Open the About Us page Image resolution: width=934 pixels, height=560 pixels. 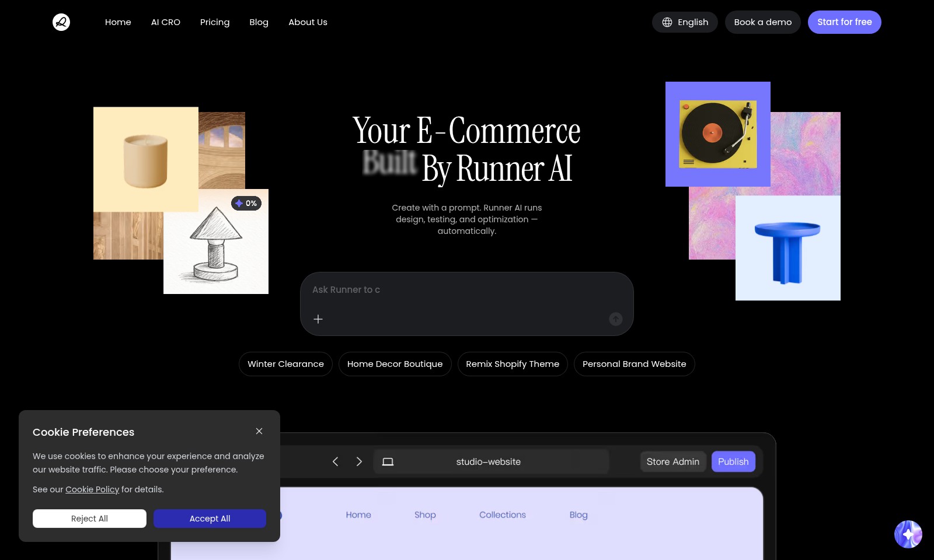[x=308, y=22]
